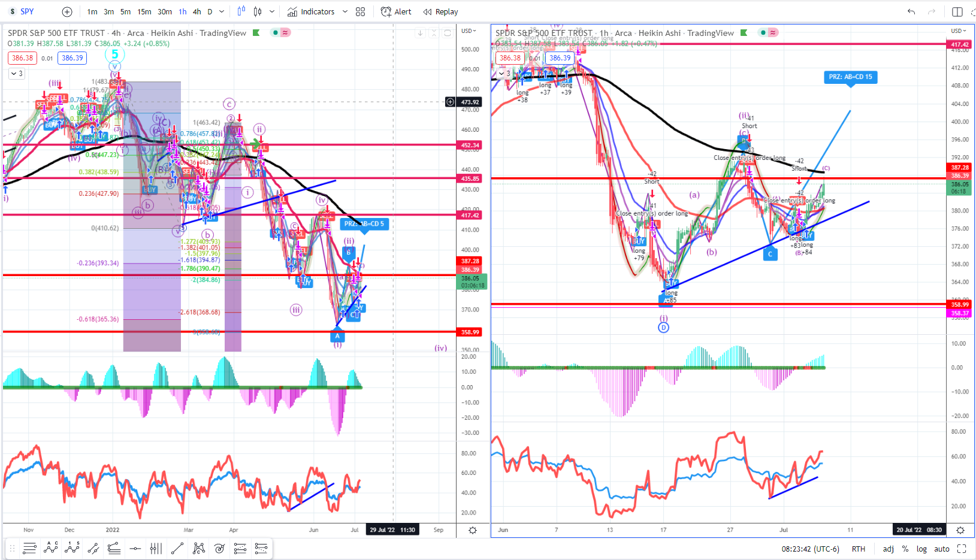Select the XABCD pattern tool
Image resolution: width=976 pixels, height=560 pixels.
tap(198, 548)
